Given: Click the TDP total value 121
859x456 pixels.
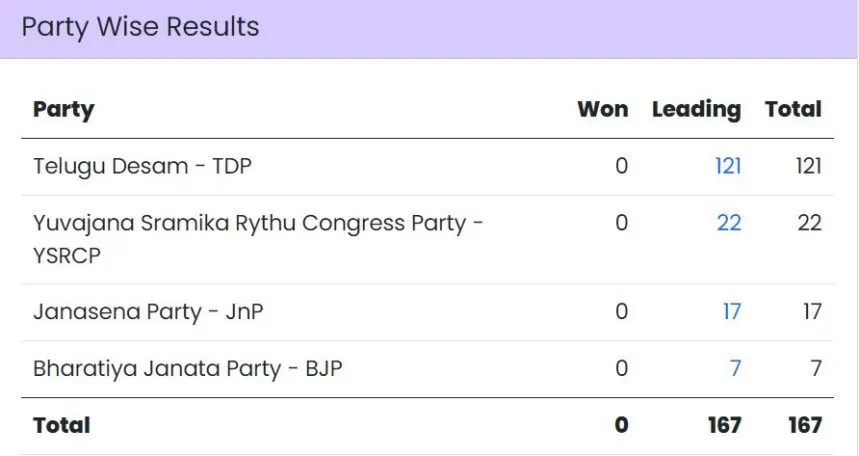Looking at the screenshot, I should click(808, 166).
